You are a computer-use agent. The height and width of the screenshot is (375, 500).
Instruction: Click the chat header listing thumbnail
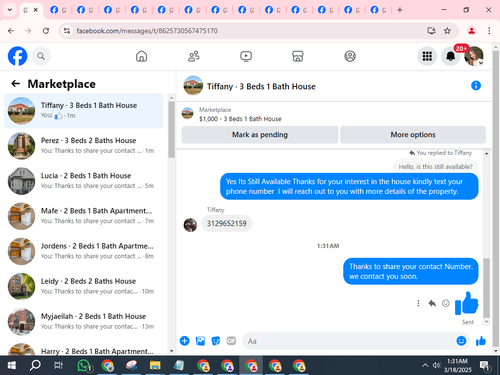point(193,86)
